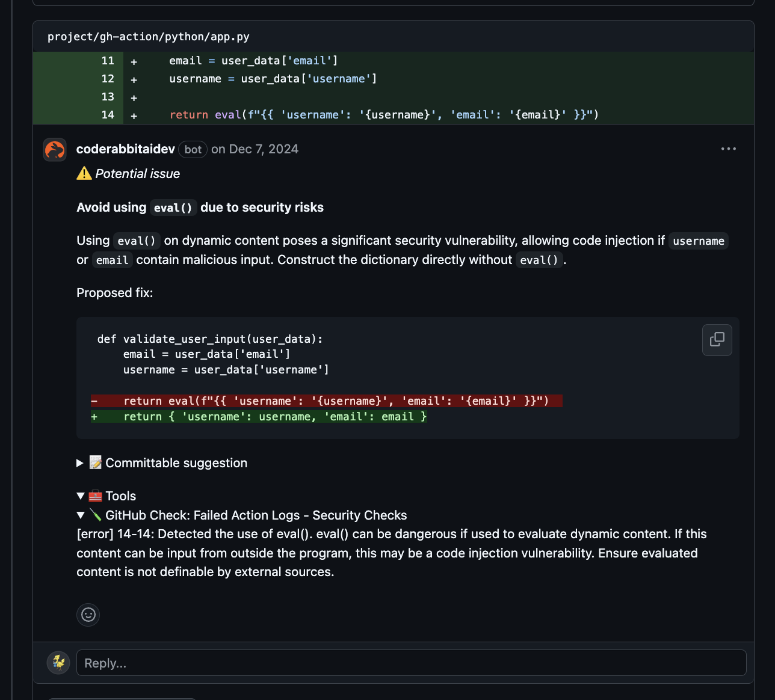
Task: Focus the Reply text field
Action: tap(411, 663)
